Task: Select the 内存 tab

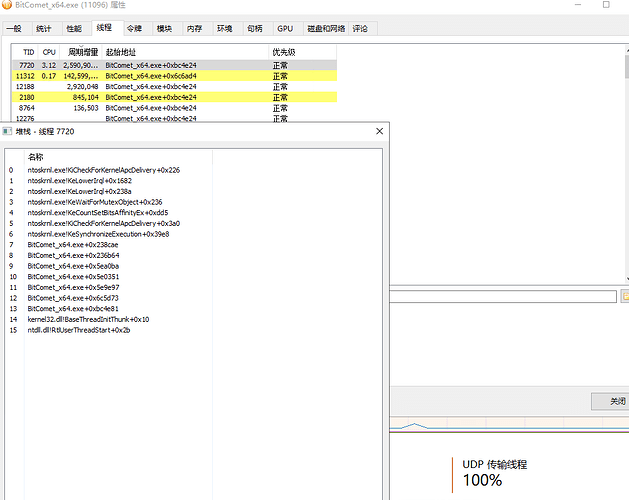Action: tap(194, 29)
